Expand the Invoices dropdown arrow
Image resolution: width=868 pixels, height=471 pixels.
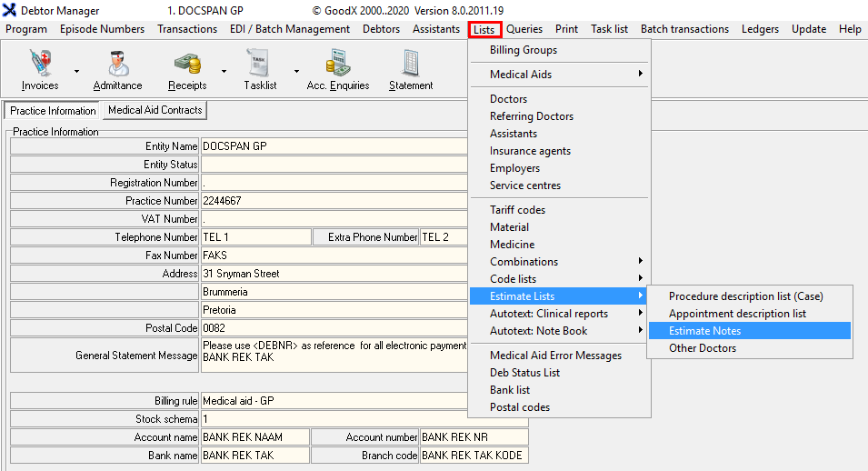pyautogui.click(x=76, y=71)
